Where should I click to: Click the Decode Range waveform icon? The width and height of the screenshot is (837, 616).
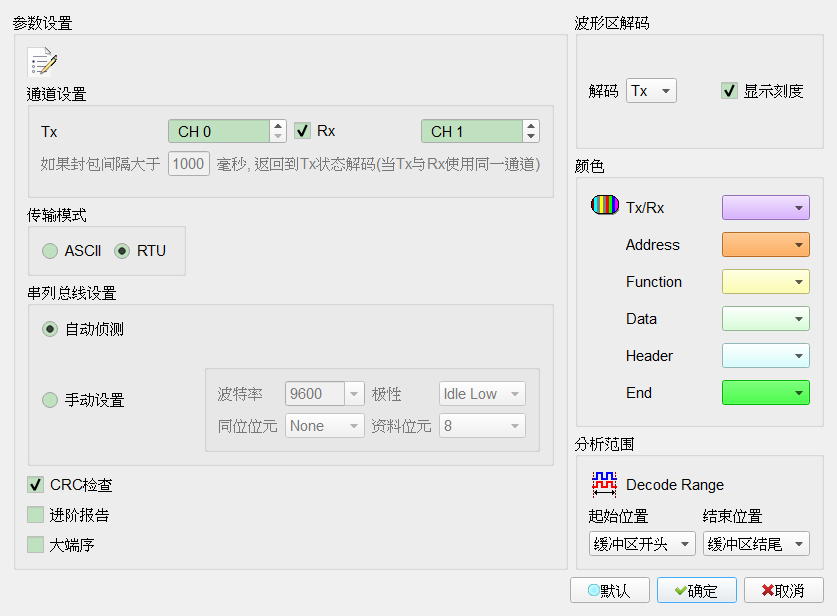coord(604,484)
